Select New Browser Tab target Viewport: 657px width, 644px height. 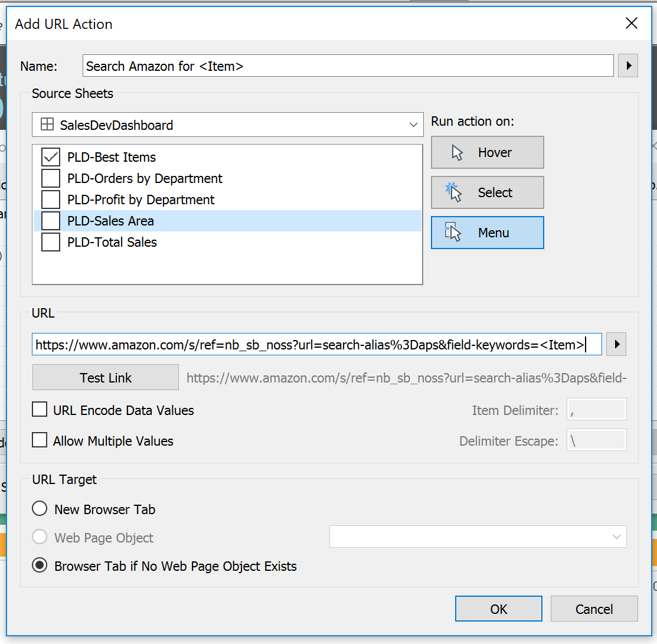[40, 509]
